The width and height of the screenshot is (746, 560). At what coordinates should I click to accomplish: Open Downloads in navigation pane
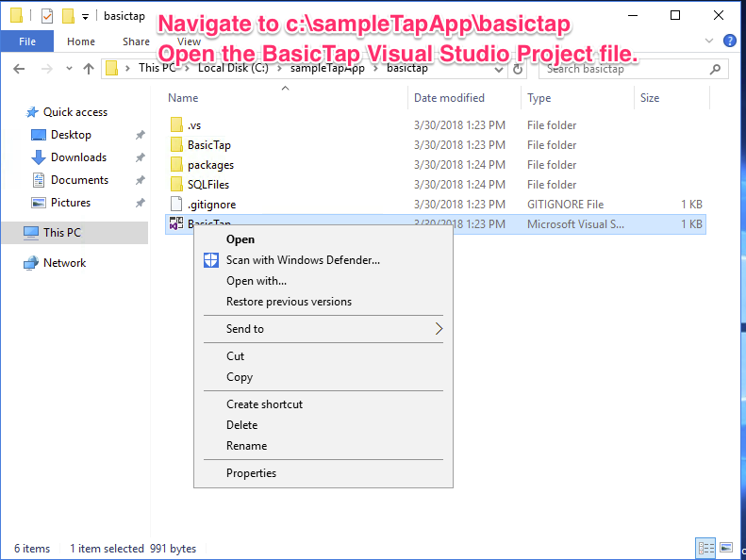(78, 157)
